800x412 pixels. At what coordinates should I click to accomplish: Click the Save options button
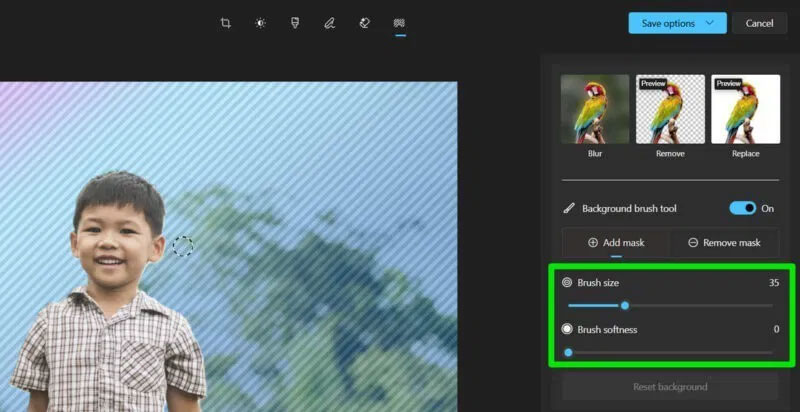(678, 23)
